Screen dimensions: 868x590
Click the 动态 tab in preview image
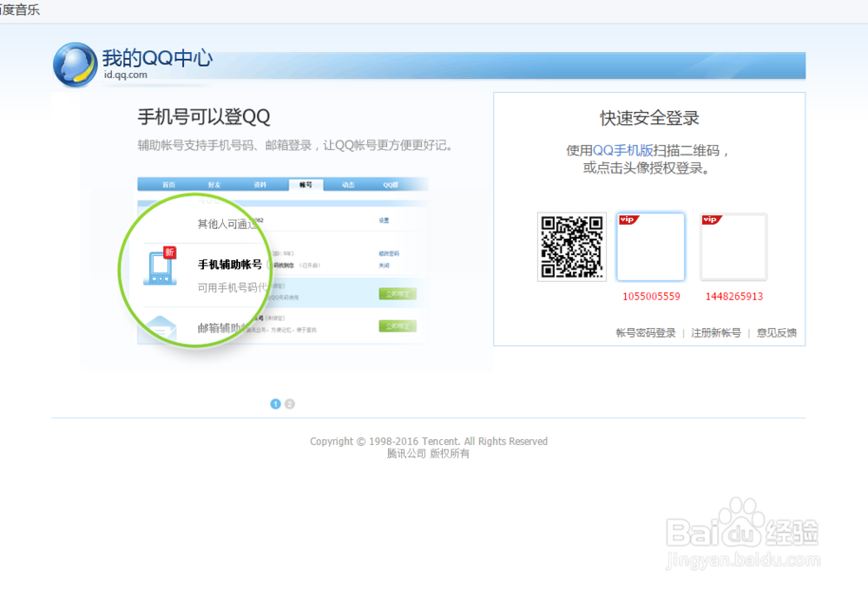point(348,185)
